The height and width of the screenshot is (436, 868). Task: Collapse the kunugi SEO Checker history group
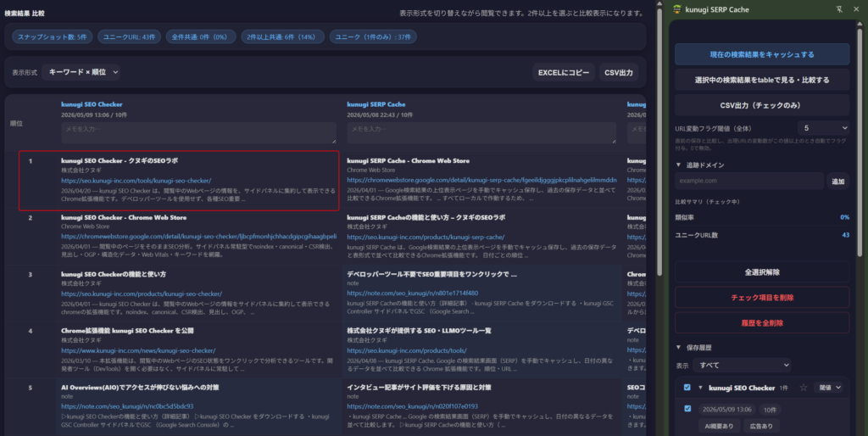coord(699,388)
